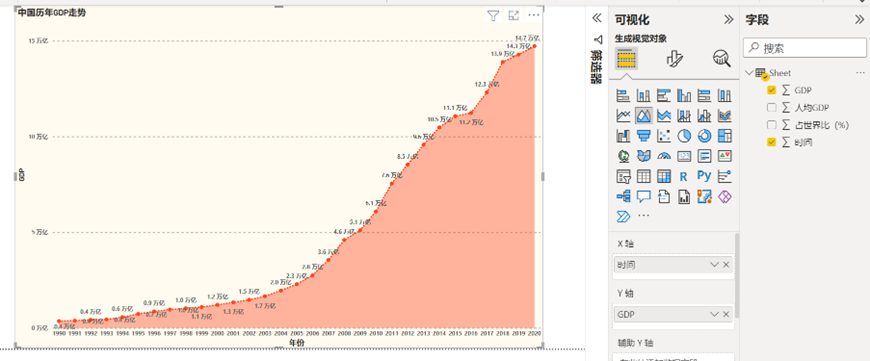Remove GDP from the Y 轴 well
Viewport: 870px width, 361px height.
[726, 314]
